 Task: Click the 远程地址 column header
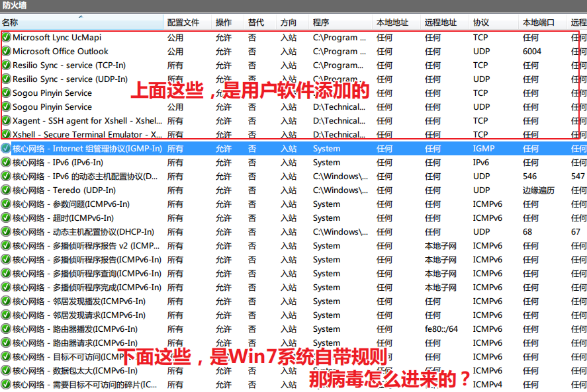coord(444,22)
